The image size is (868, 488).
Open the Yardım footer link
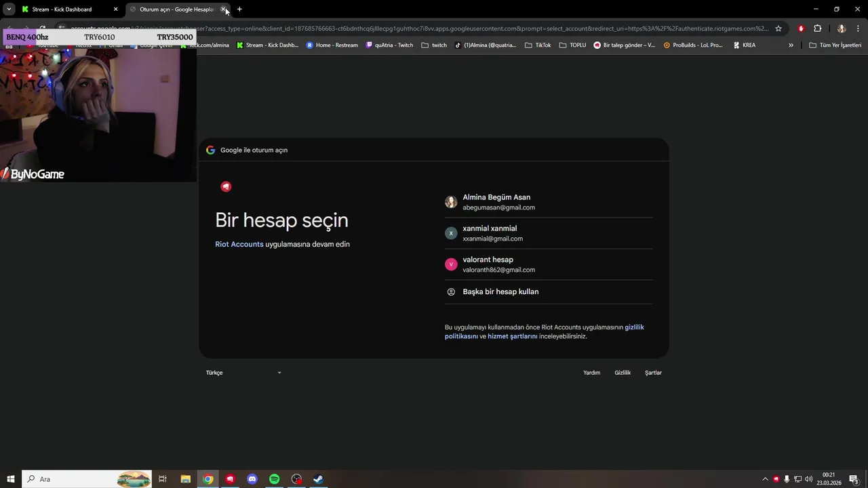591,373
